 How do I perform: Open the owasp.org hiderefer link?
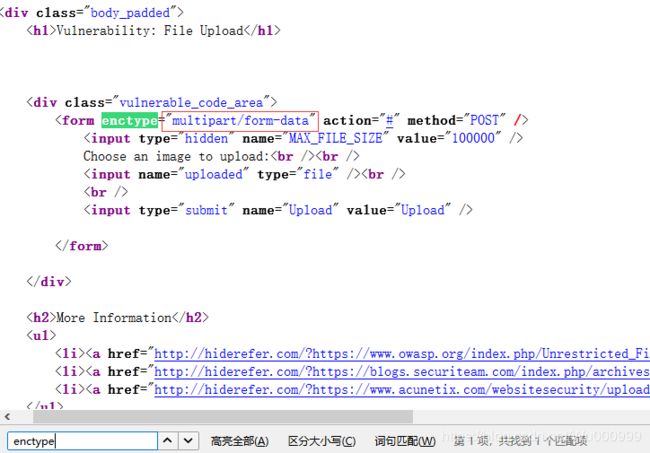pyautogui.click(x=402, y=354)
